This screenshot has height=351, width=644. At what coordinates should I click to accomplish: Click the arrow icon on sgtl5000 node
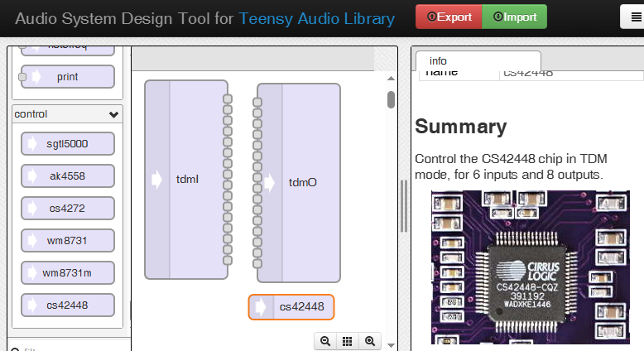31,144
